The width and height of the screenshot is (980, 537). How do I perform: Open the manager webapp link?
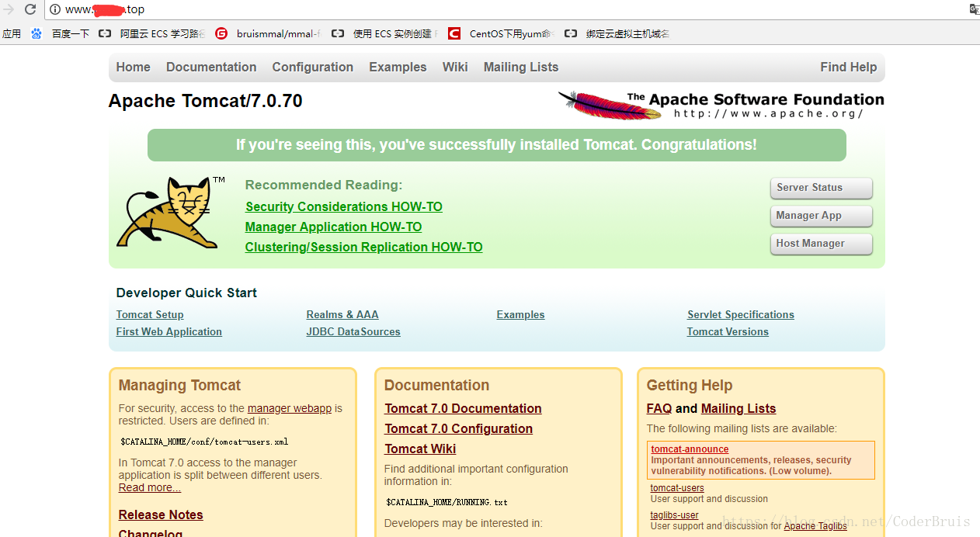(x=290, y=408)
